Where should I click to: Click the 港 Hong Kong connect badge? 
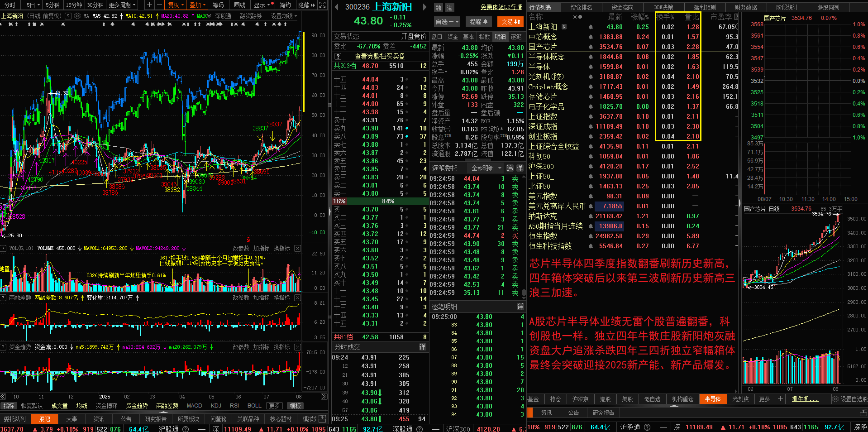(449, 8)
